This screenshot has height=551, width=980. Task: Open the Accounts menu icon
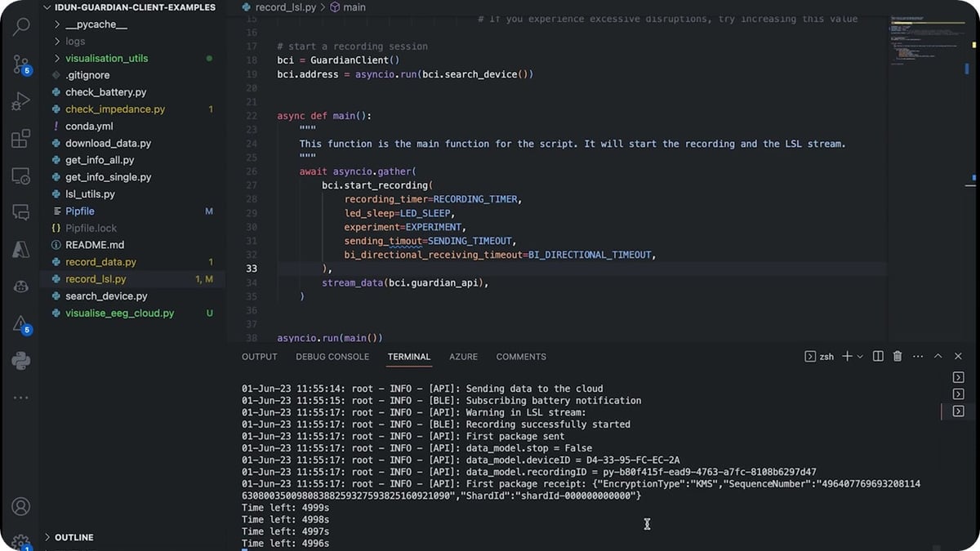(21, 507)
